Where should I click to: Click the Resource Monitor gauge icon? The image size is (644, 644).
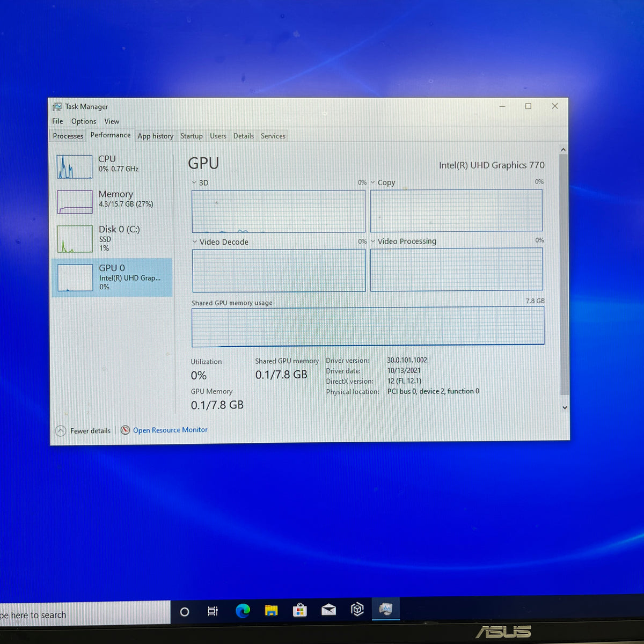(x=125, y=430)
